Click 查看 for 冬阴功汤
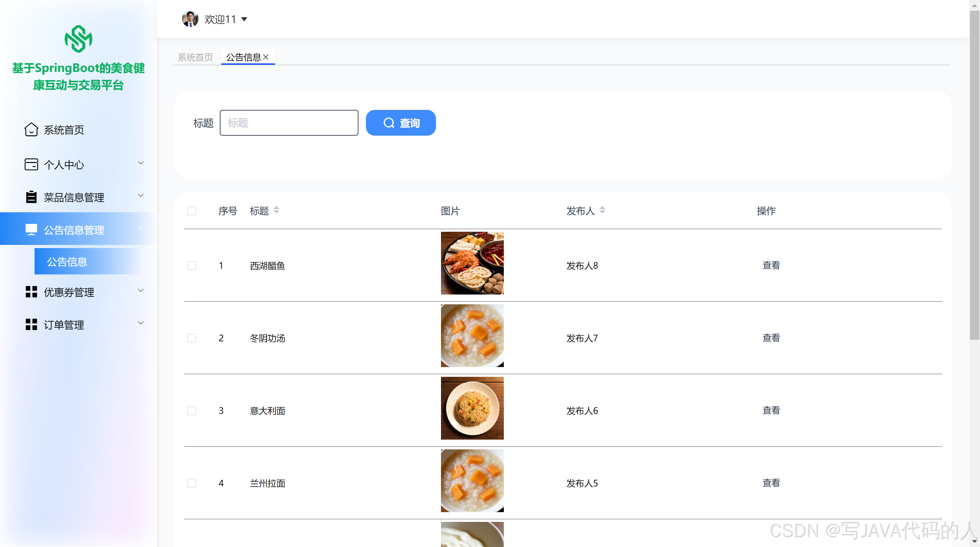This screenshot has width=980, height=547. (771, 338)
